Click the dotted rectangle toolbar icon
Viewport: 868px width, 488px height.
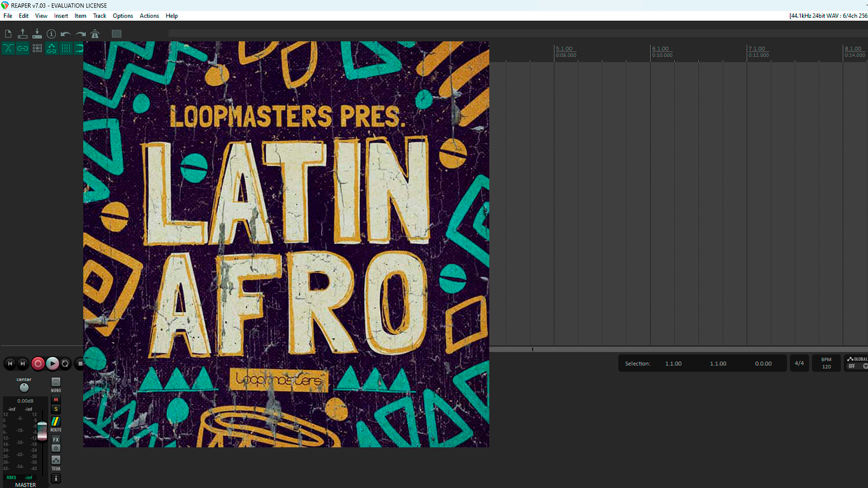pyautogui.click(x=116, y=34)
